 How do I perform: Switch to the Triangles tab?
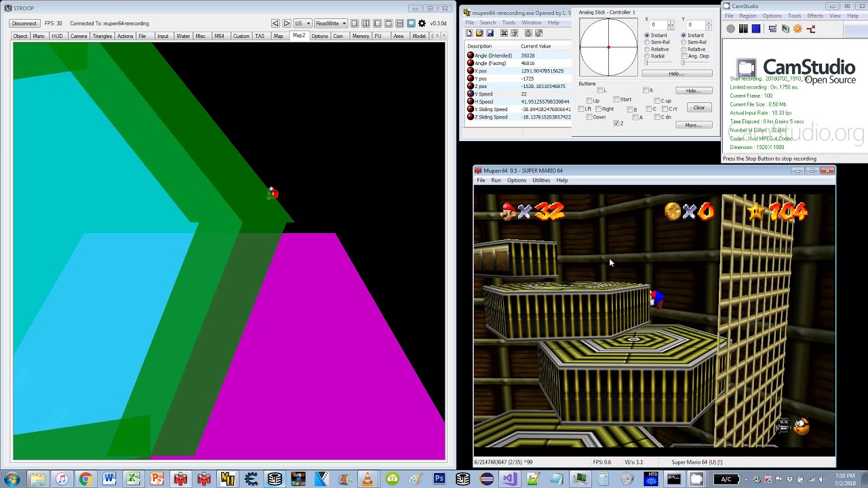[x=102, y=36]
